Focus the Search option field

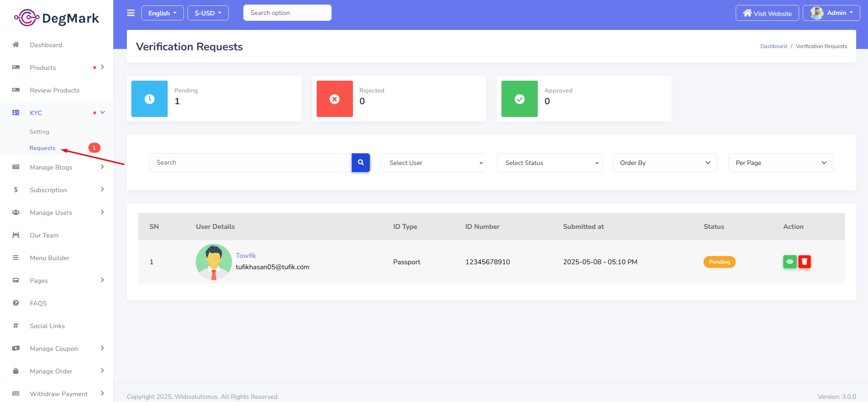(x=287, y=13)
